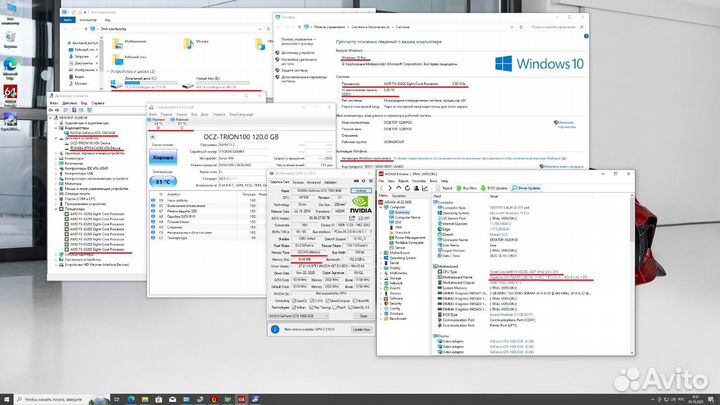Toggle GPU-Z Vulkan checkbox

[293, 307]
